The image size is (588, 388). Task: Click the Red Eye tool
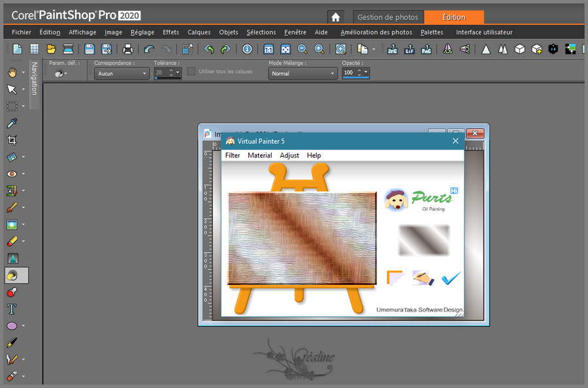12,174
